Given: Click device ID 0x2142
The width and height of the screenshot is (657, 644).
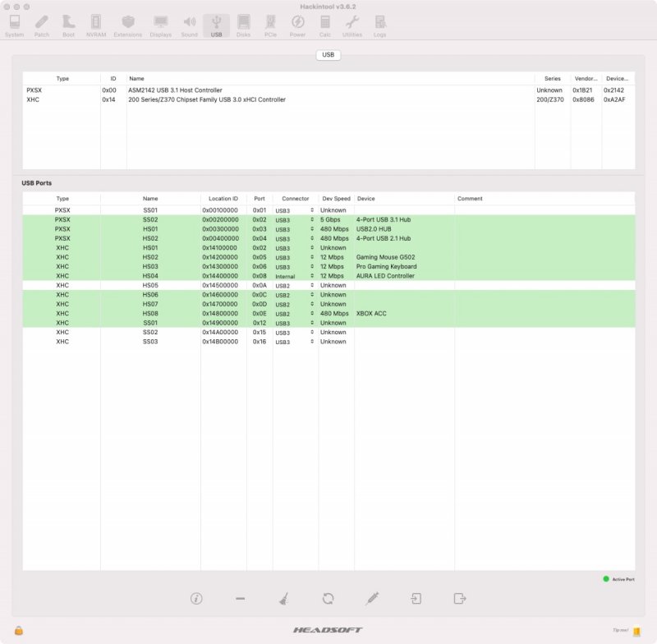Looking at the screenshot, I should 613,90.
